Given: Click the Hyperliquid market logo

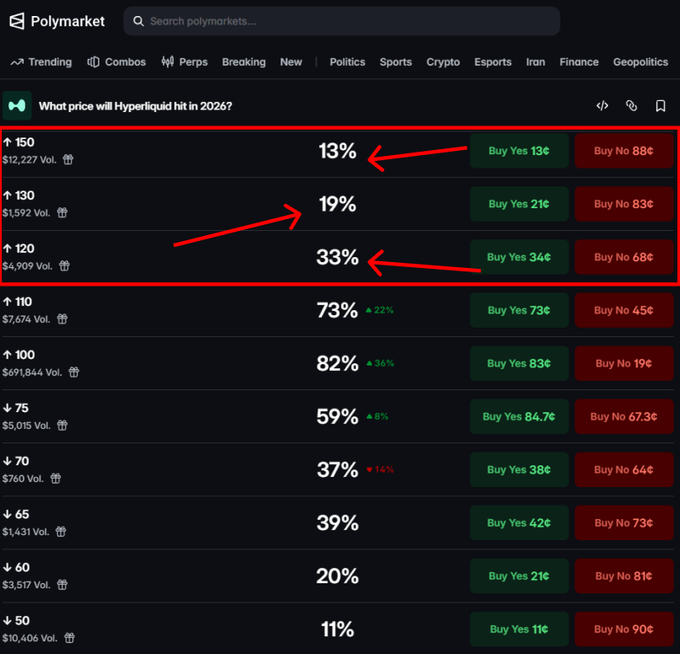Looking at the screenshot, I should [17, 106].
